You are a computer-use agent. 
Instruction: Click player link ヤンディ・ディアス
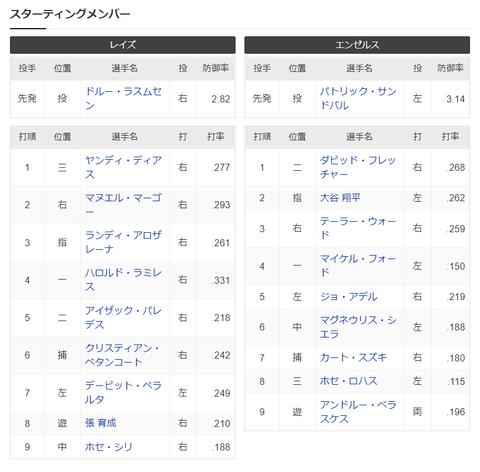(123, 167)
